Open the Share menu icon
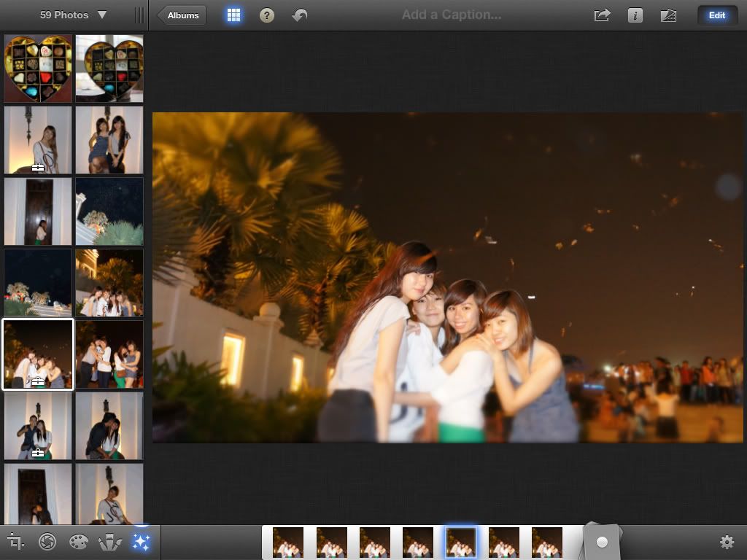Screen dimensions: 747x560 coord(602,15)
